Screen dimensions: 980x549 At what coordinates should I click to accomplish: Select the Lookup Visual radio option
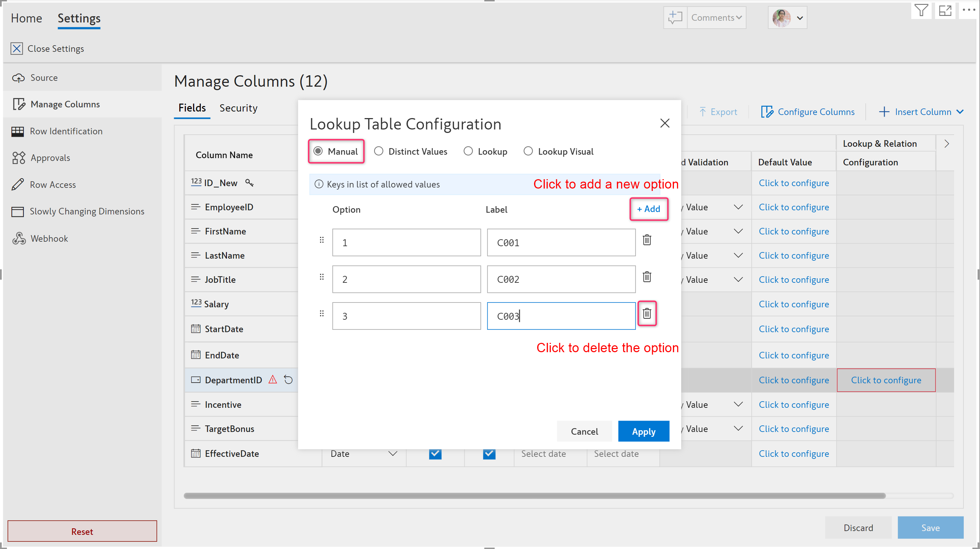click(x=528, y=151)
